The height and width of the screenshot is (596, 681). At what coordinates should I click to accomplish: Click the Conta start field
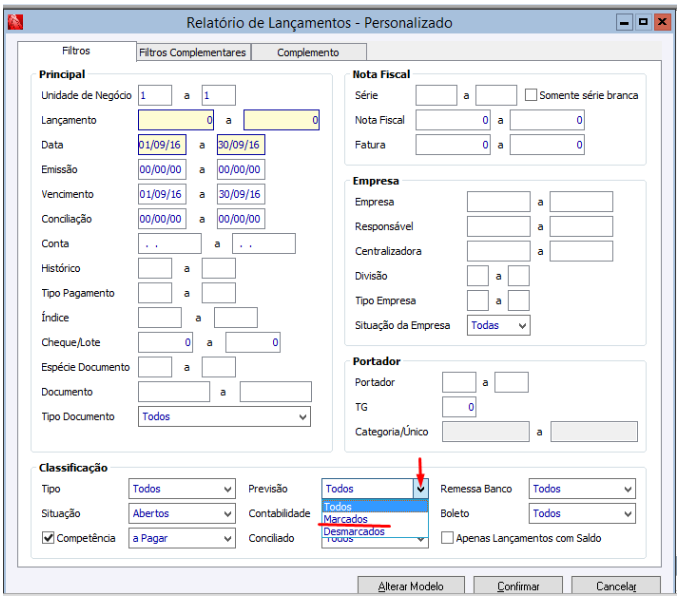(170, 244)
